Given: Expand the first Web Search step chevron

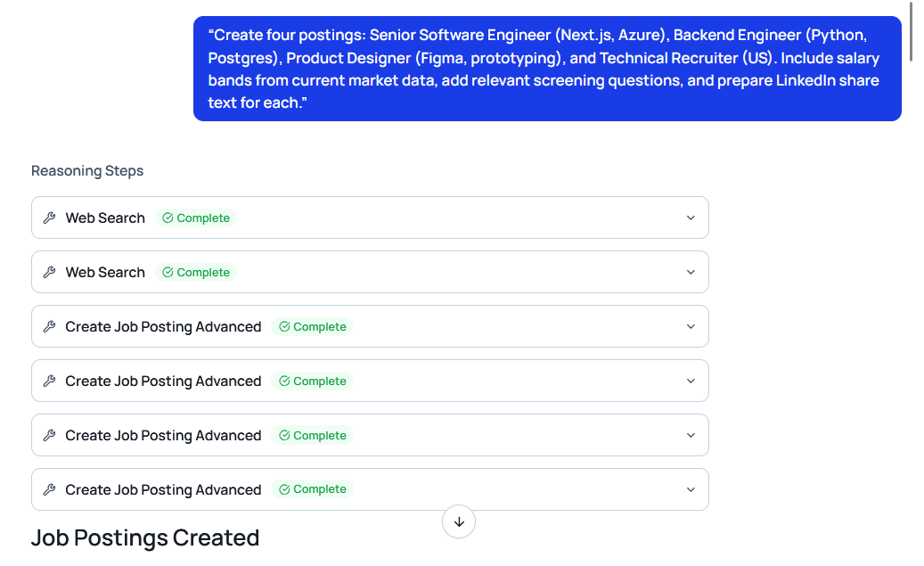Looking at the screenshot, I should click(691, 218).
